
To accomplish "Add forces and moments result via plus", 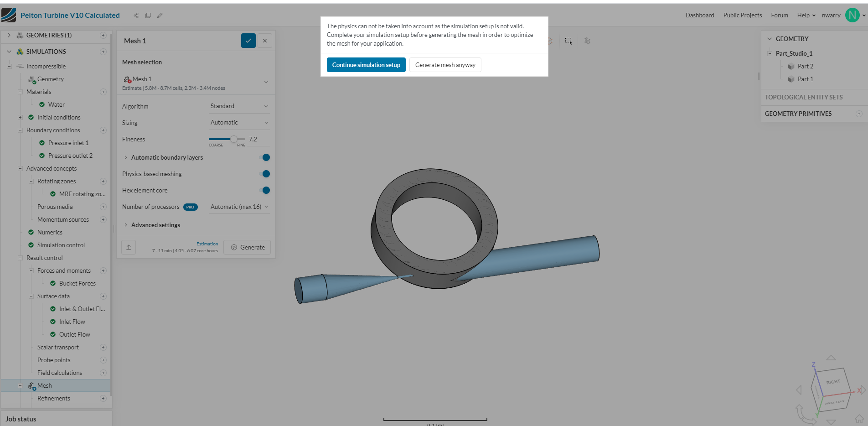I will (x=103, y=270).
